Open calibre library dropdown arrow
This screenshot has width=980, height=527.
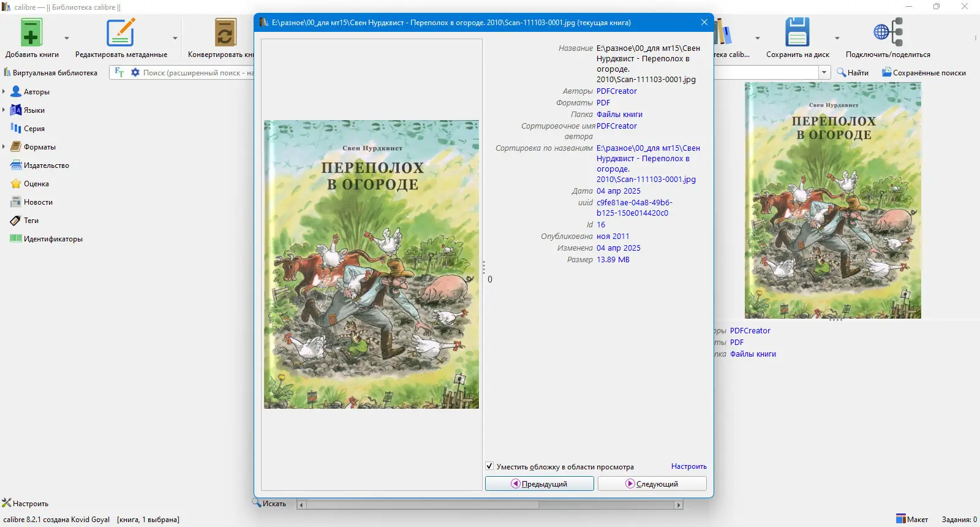[x=758, y=38]
